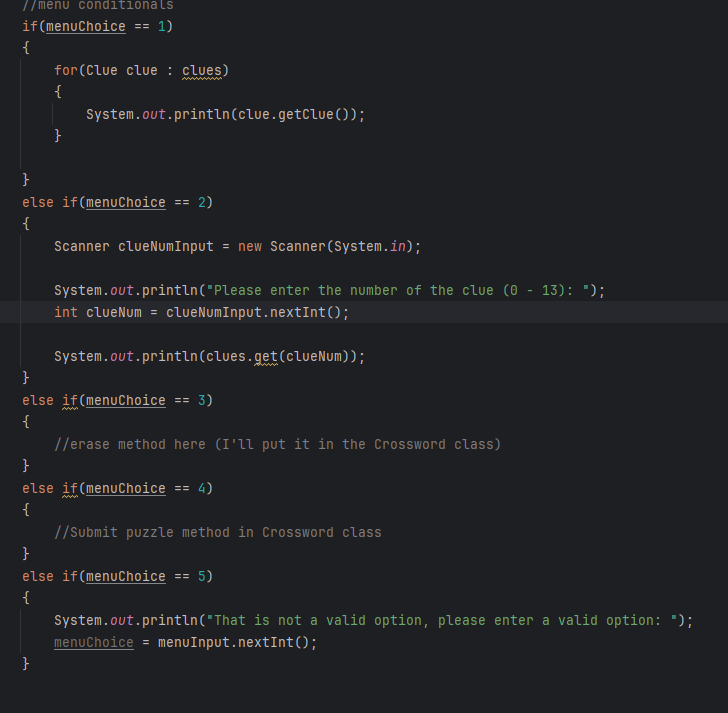Click underlined menuChoice in the final assignment
This screenshot has width=728, height=713.
click(94, 642)
